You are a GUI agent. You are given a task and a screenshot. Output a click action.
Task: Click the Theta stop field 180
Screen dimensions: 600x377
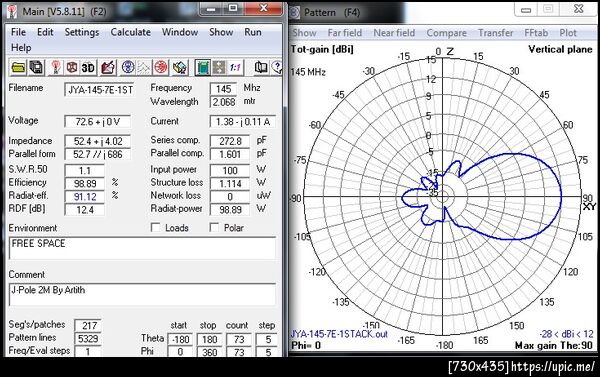(210, 339)
